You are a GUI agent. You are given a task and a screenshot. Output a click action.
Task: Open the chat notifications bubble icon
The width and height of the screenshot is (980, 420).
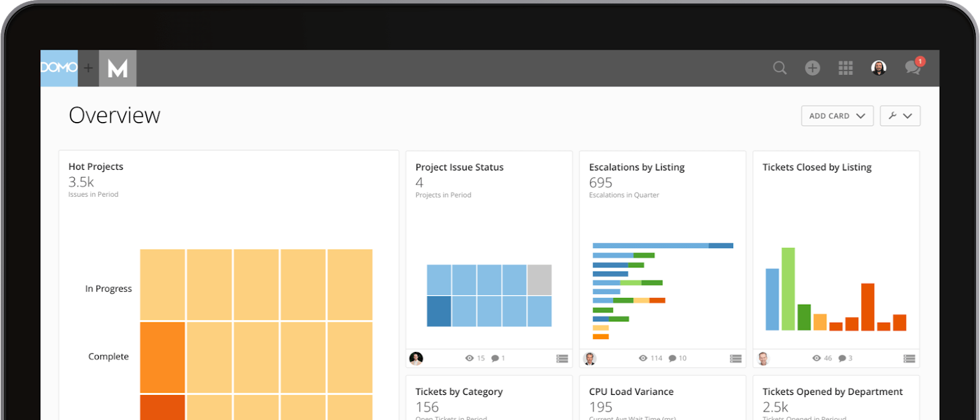click(912, 67)
